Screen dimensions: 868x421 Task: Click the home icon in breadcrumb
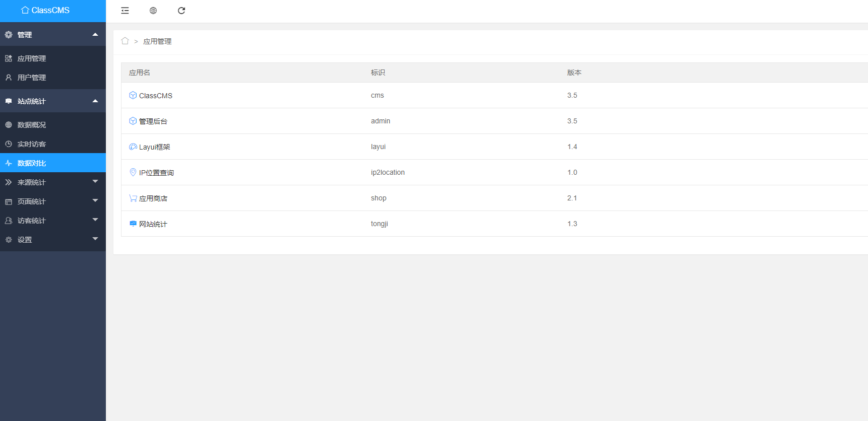tap(125, 41)
